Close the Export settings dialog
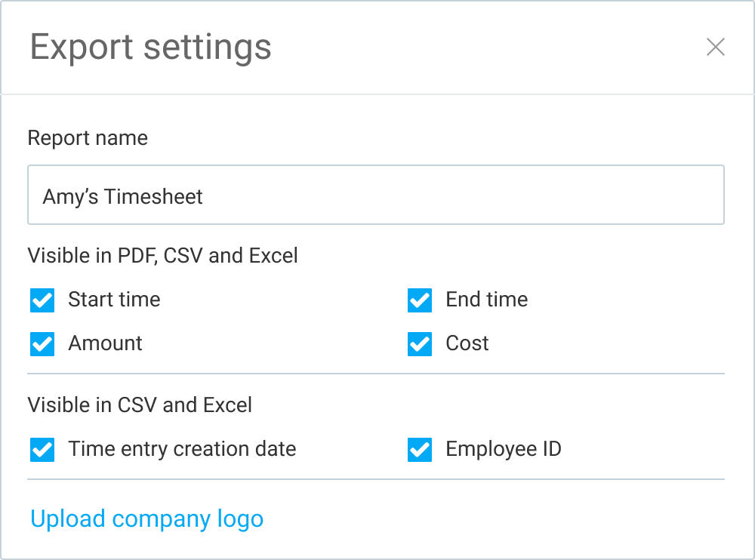The width and height of the screenshot is (755, 560). click(716, 47)
